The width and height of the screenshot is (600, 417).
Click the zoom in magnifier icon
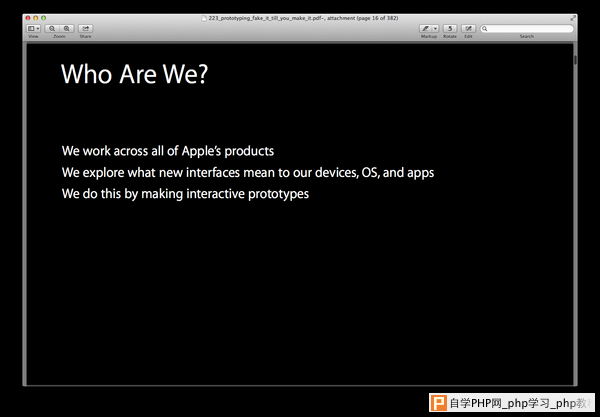(x=67, y=29)
